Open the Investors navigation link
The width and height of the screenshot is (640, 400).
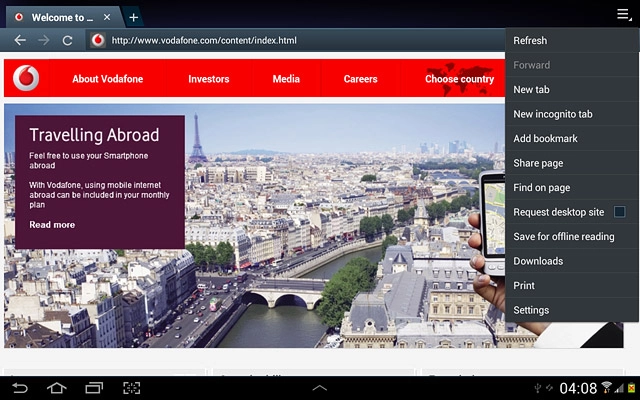[x=209, y=79]
